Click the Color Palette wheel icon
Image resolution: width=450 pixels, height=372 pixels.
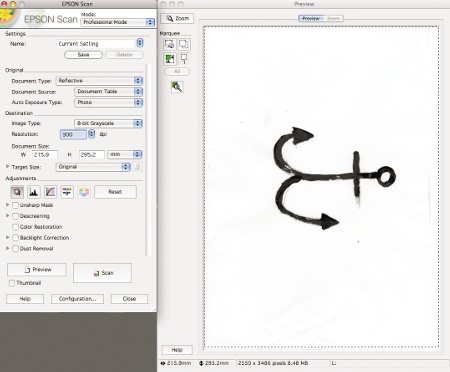click(84, 192)
